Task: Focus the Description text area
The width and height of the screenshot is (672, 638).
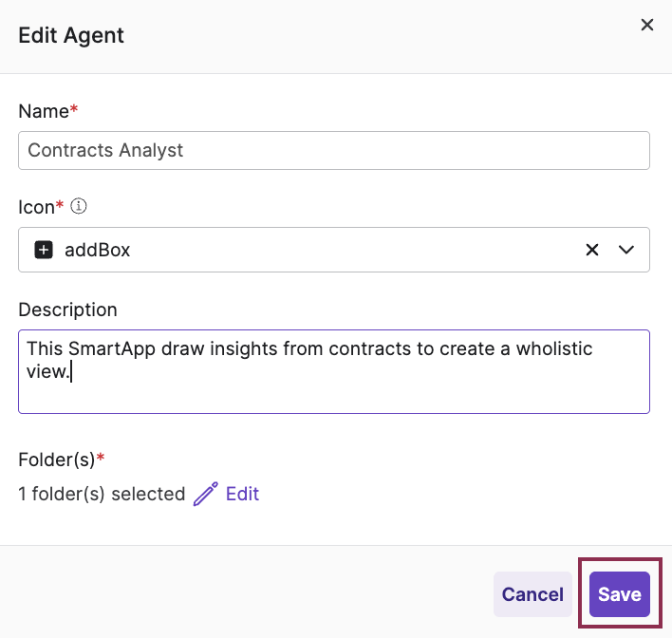Action: point(334,371)
